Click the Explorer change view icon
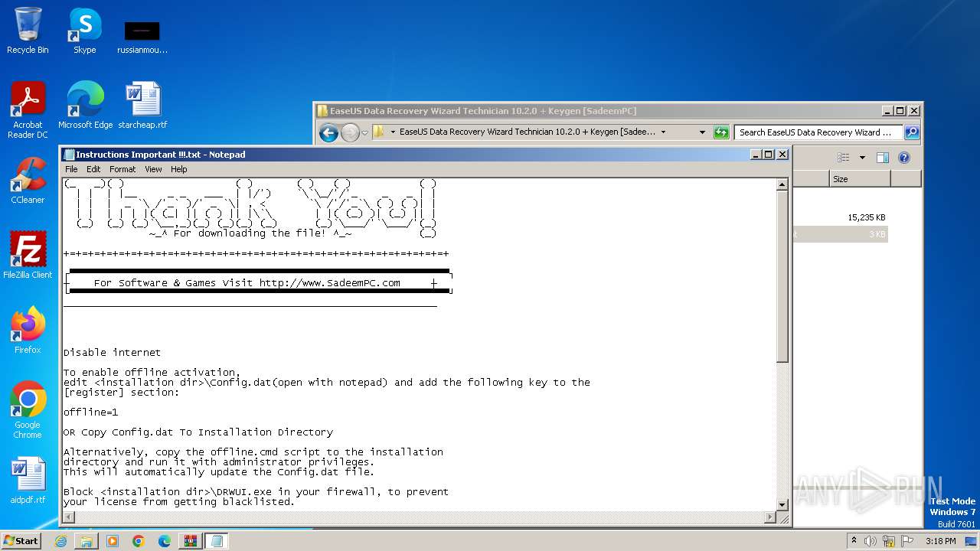The width and height of the screenshot is (980, 551). point(843,158)
